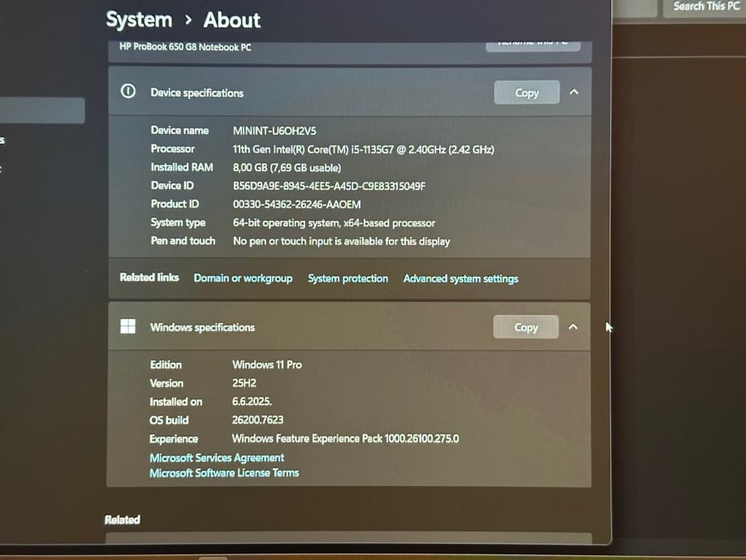Select the highlighted sidebar item

point(42,110)
